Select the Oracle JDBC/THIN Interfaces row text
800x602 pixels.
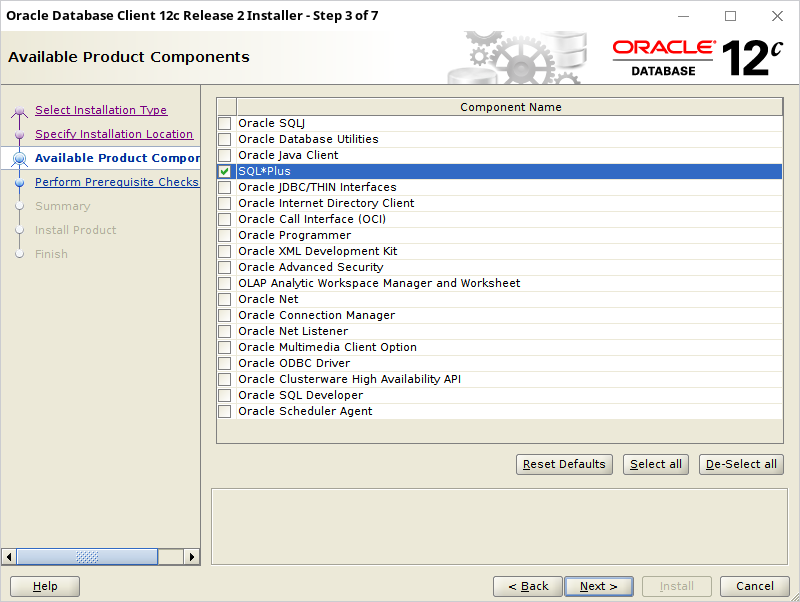click(317, 187)
